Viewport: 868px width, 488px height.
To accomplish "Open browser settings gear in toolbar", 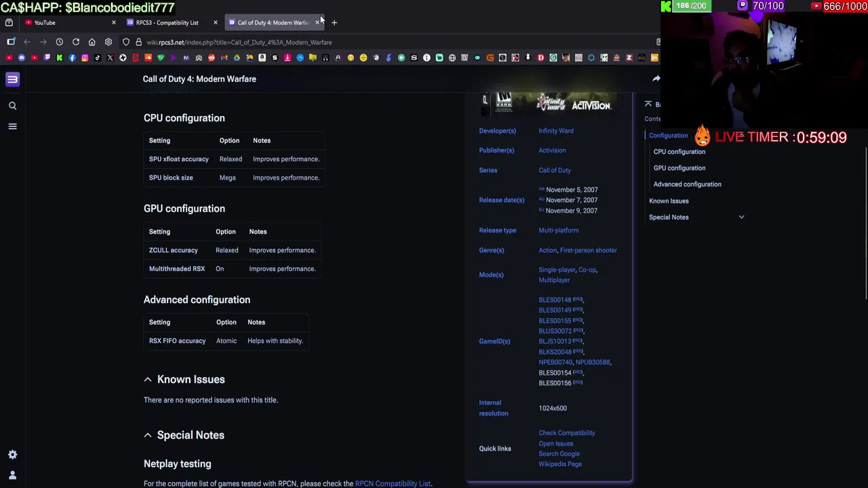I will (x=108, y=42).
